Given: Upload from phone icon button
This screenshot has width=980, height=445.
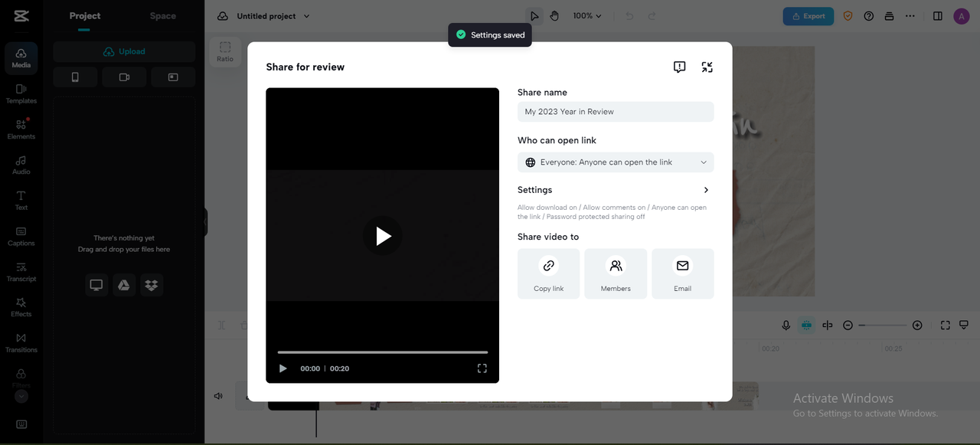Looking at the screenshot, I should (x=75, y=77).
